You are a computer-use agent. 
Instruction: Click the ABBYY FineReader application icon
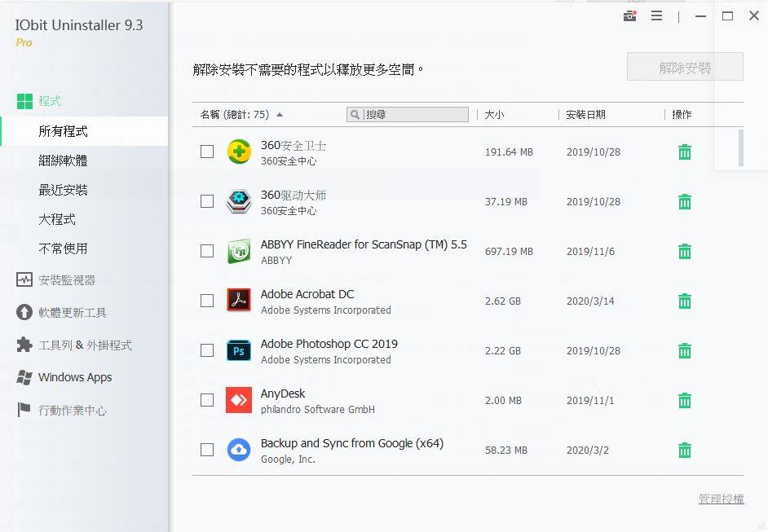[x=239, y=251]
